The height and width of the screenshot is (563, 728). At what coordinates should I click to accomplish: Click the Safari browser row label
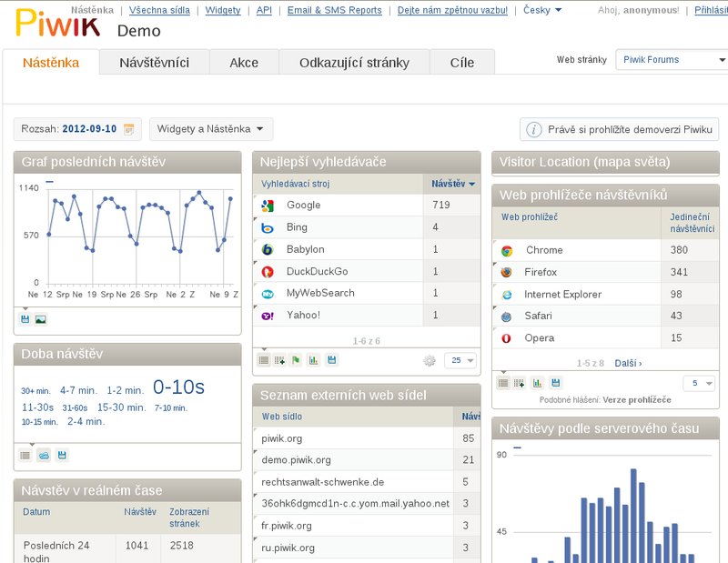[538, 317]
